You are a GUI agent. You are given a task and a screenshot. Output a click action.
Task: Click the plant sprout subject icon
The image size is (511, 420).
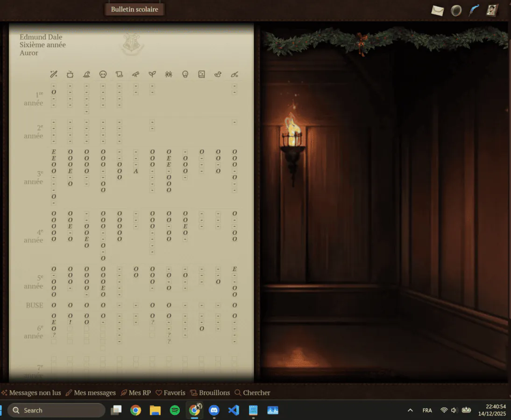(152, 74)
